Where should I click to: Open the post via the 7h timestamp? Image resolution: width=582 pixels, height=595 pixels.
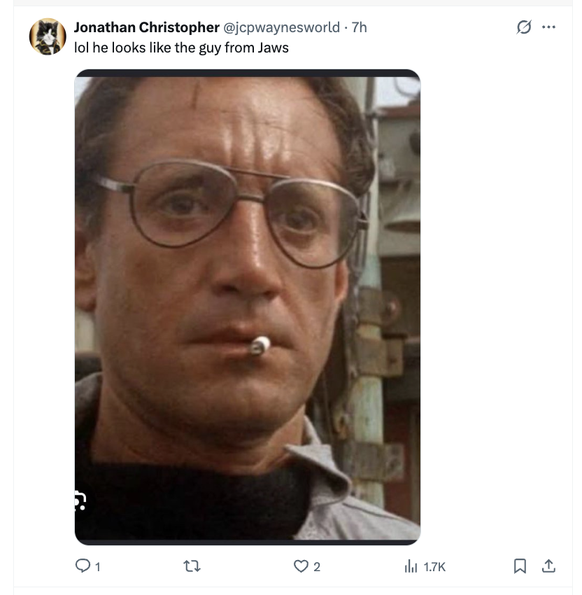359,27
